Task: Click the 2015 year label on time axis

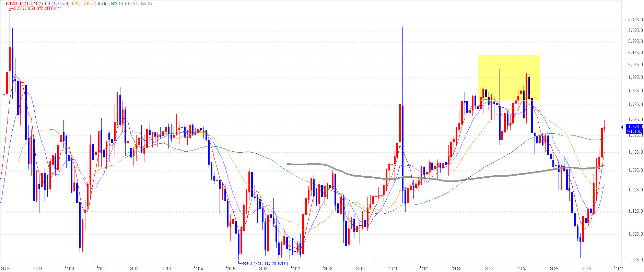Action: click(x=231, y=269)
